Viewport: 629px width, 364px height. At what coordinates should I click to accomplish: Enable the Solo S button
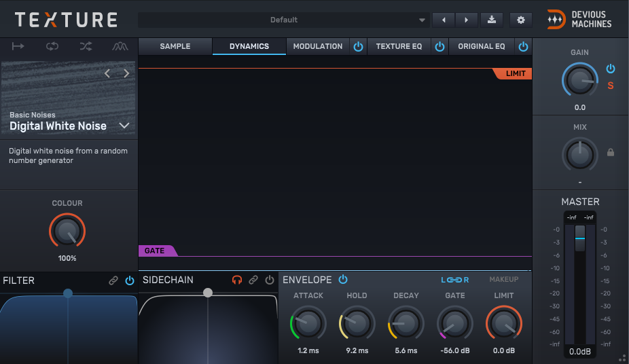point(611,86)
